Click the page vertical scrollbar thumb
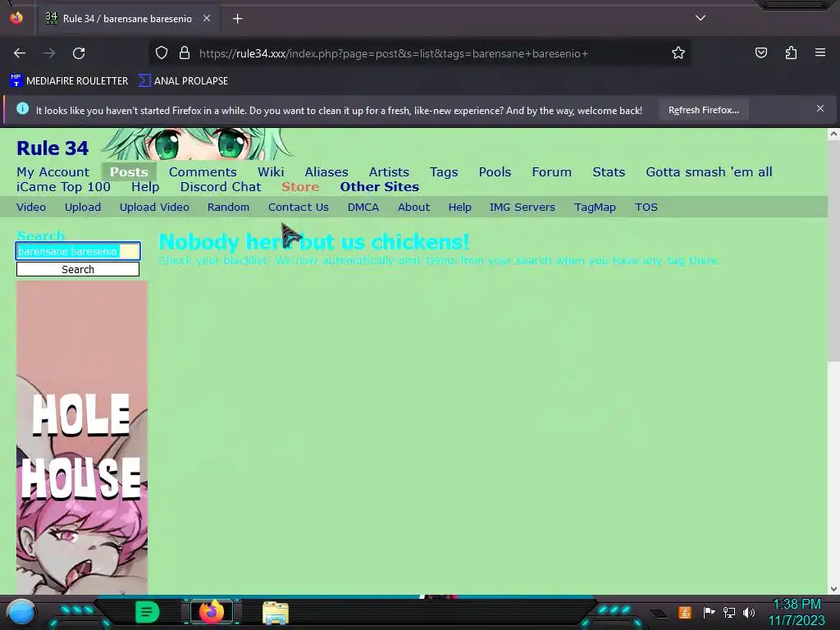This screenshot has width=840, height=630. 833,252
